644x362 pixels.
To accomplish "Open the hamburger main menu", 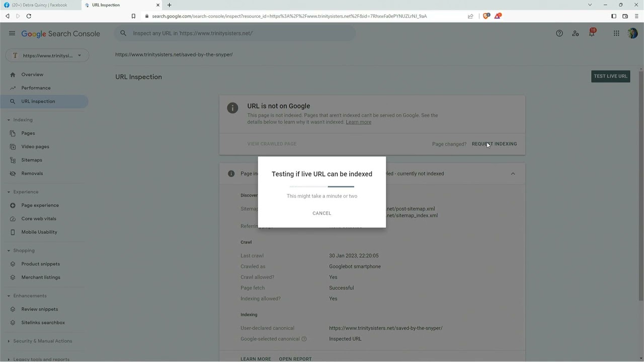I will [x=12, y=33].
